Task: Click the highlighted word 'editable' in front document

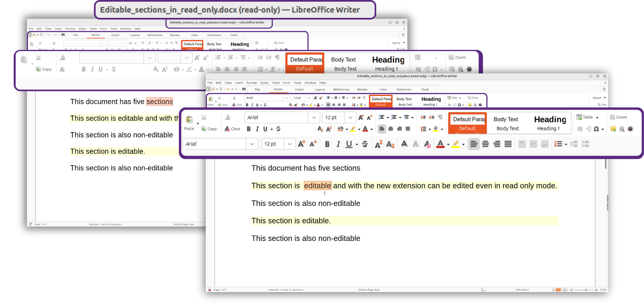Action: 317,185
